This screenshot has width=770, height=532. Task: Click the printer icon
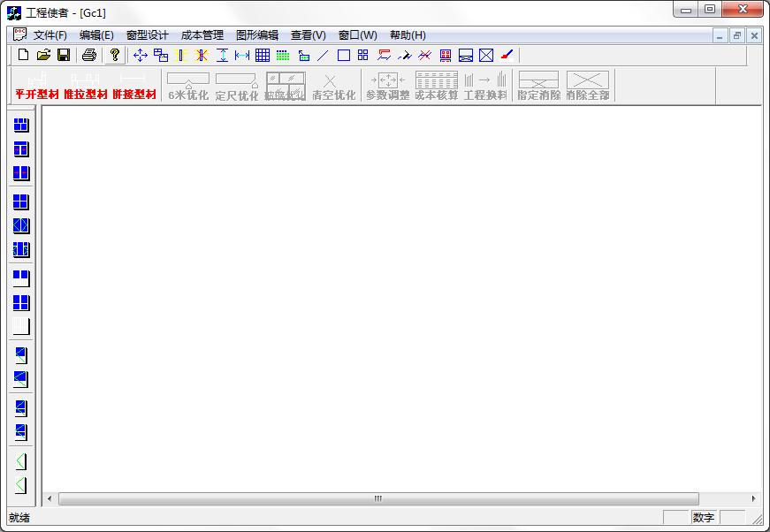point(89,55)
